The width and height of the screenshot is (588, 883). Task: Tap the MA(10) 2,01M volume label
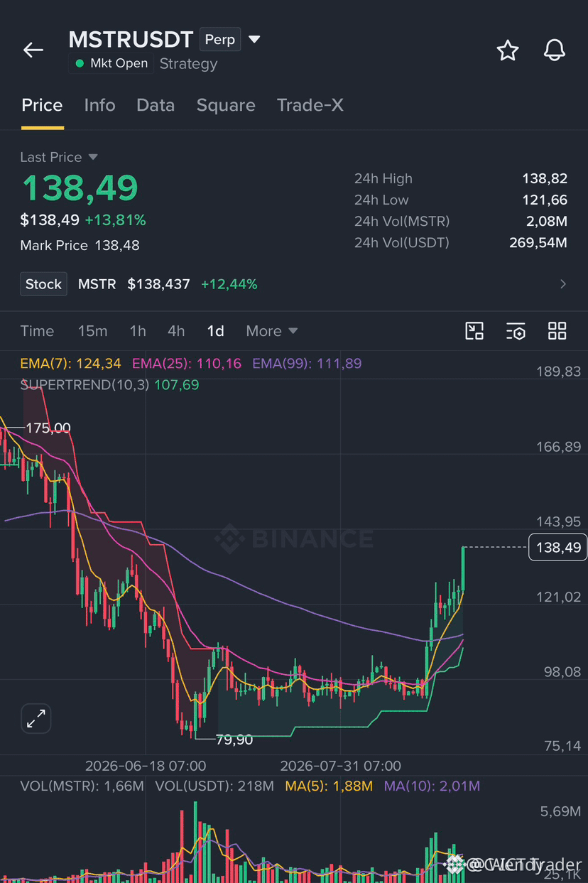tap(432, 786)
